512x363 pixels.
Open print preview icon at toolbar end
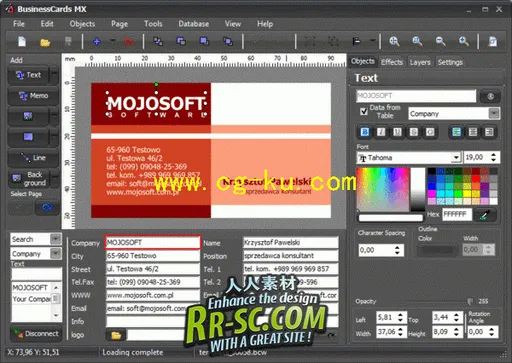493,41
